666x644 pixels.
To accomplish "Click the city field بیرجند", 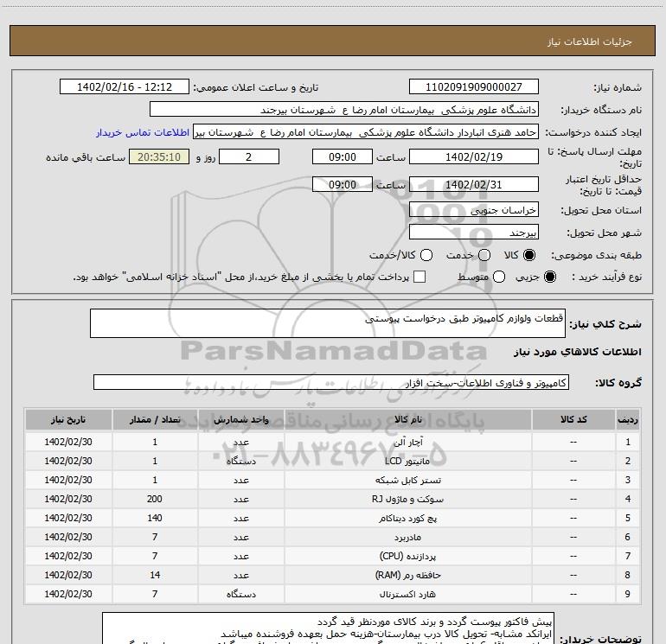I will [x=474, y=233].
